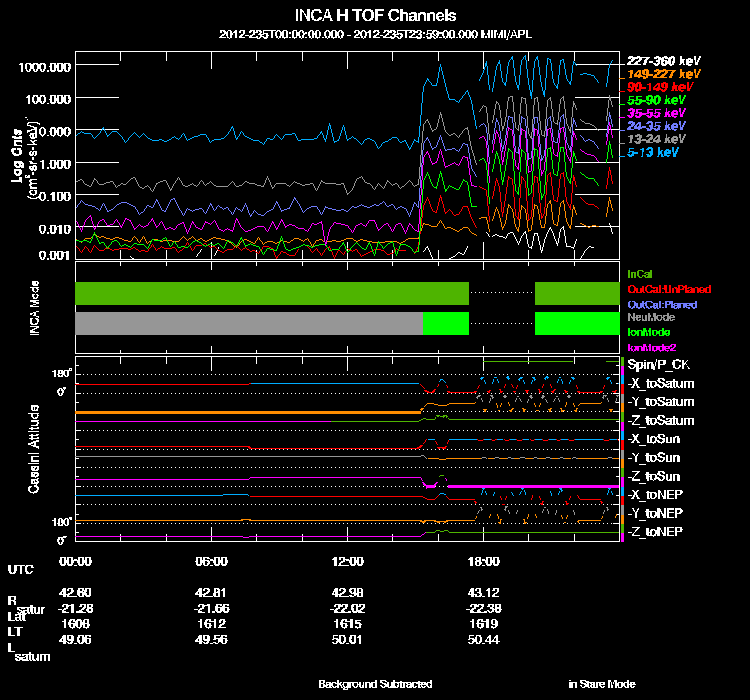Click the Spin/P_CK attitude label
The image size is (750, 700).
[659, 365]
